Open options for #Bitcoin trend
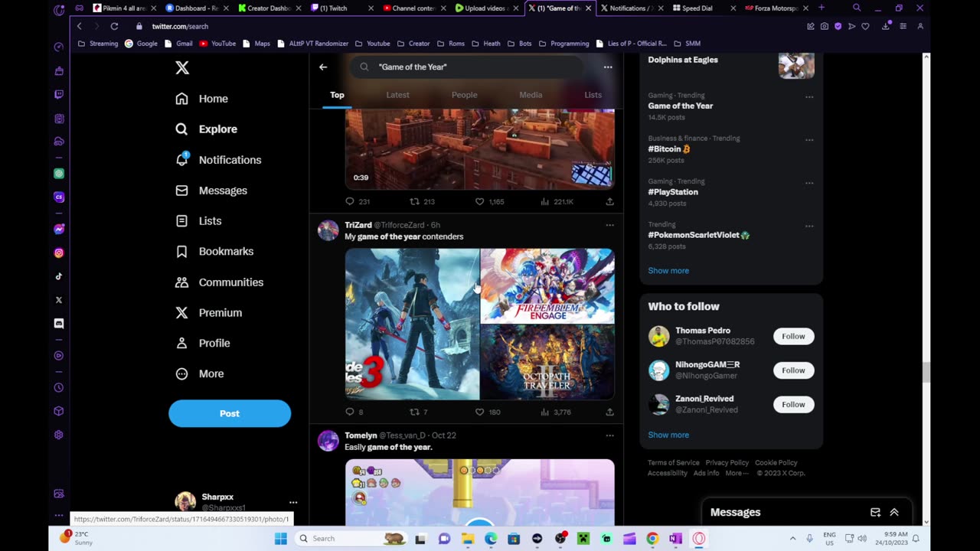Viewport: 980px width, 551px height. [x=809, y=140]
